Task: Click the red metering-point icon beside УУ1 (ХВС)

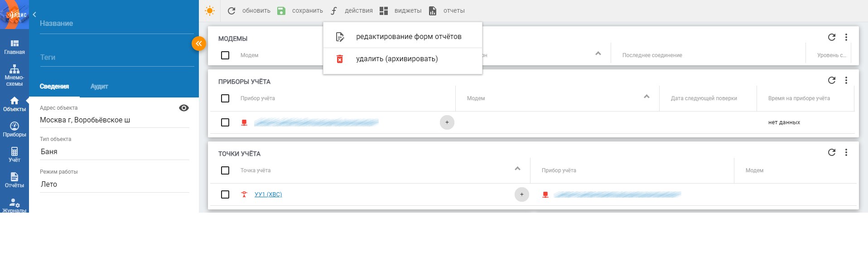Action: coord(244,194)
